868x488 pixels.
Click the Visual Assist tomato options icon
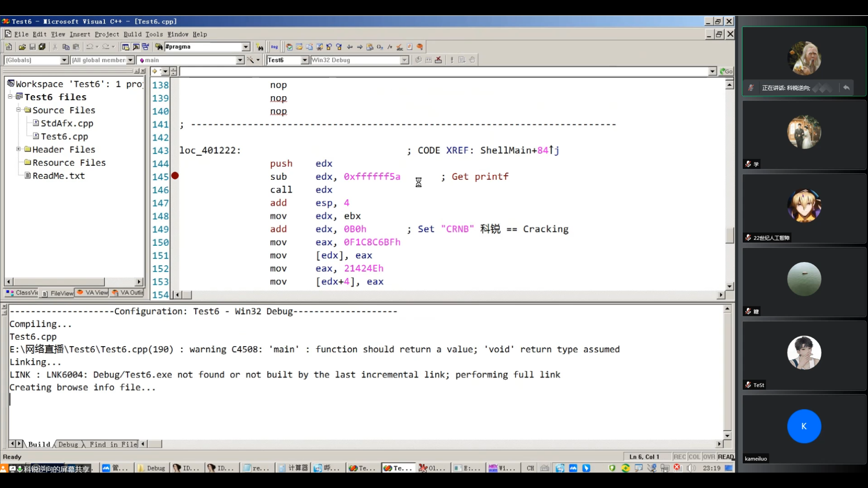(x=420, y=47)
